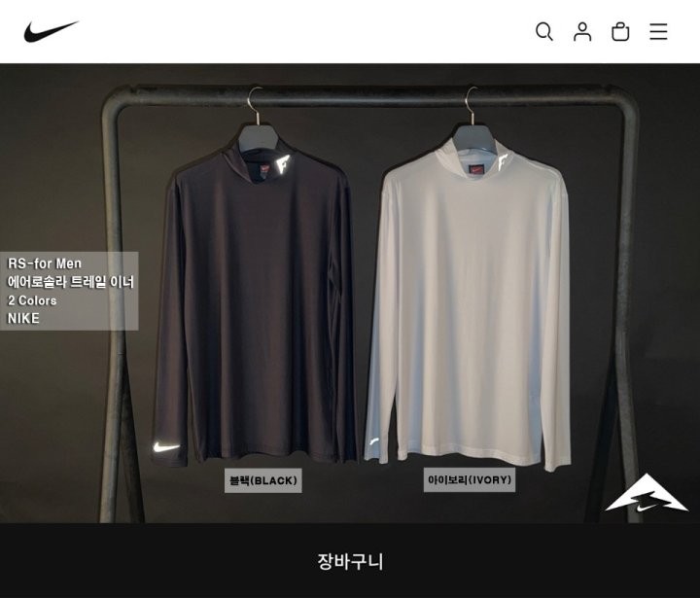Screen dimensions: 700x598
Task: Click the reflective swoosh on black sleeve
Action: point(166,447)
